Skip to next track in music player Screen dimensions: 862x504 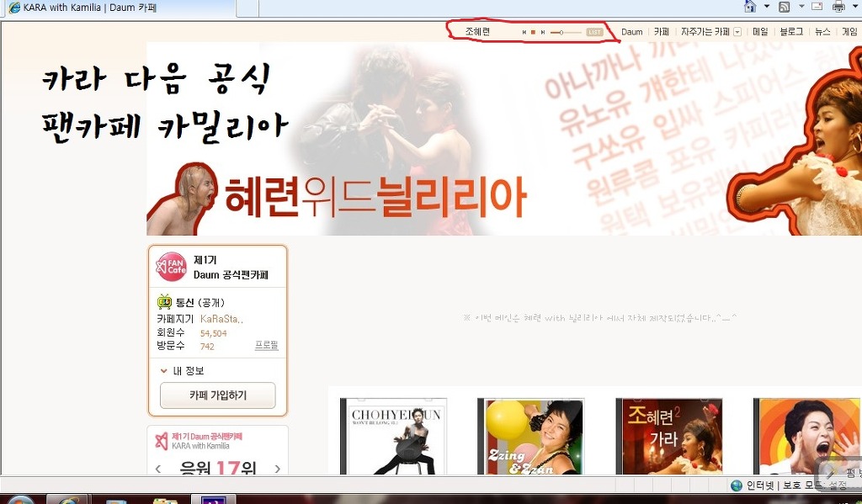[543, 33]
